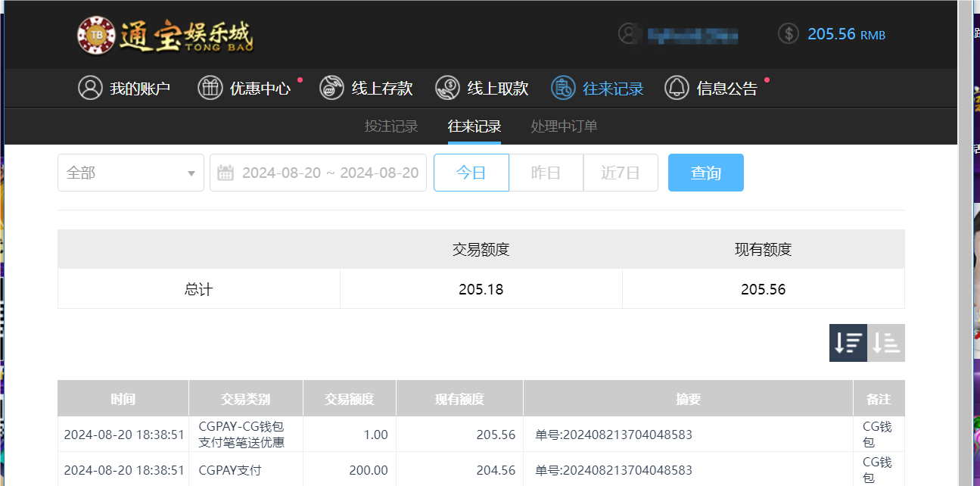980x486 pixels.
Task: Select the 近7日 date range button
Action: pos(621,173)
